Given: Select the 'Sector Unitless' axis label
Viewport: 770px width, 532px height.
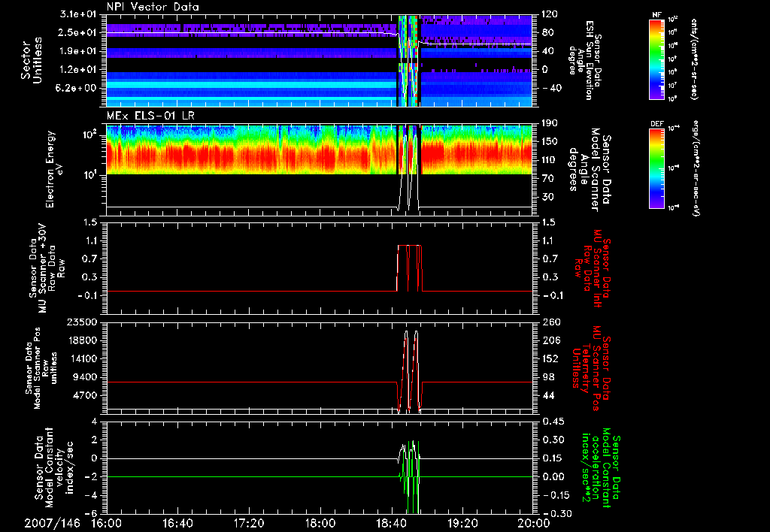Looking at the screenshot, I should click(x=32, y=61).
